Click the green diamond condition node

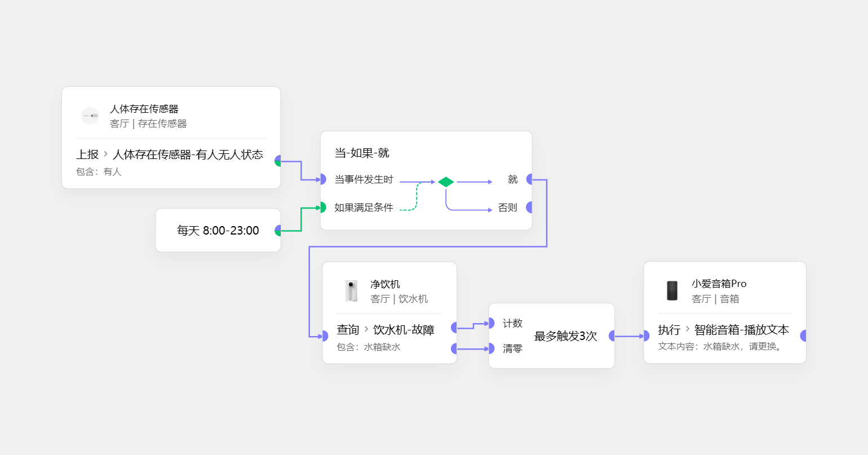point(446,182)
